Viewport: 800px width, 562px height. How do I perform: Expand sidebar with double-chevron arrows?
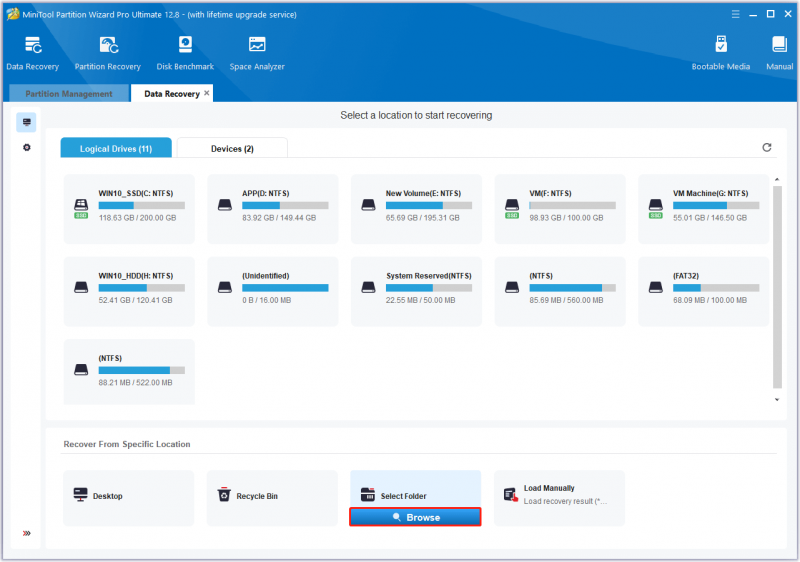[27, 533]
